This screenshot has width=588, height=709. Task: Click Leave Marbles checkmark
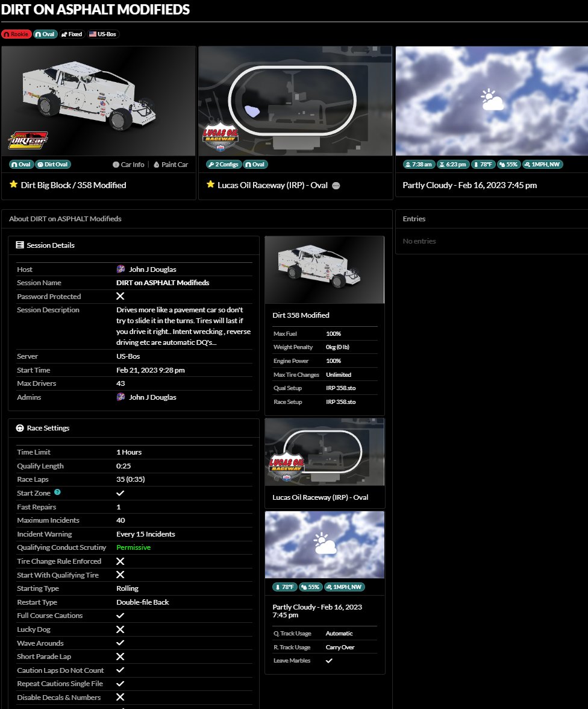329,661
